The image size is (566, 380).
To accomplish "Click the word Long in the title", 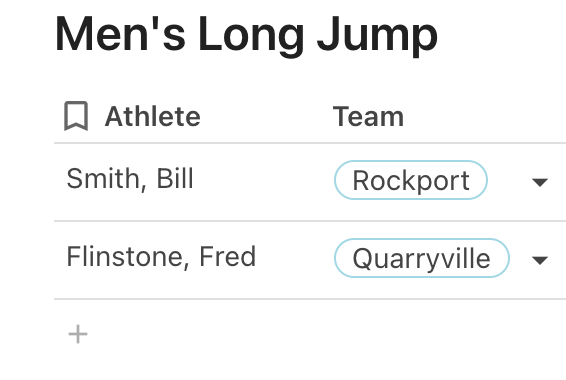I will point(251,35).
